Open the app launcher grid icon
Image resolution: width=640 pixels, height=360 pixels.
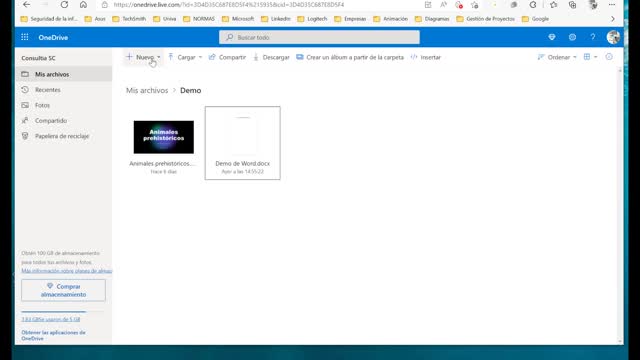24,37
